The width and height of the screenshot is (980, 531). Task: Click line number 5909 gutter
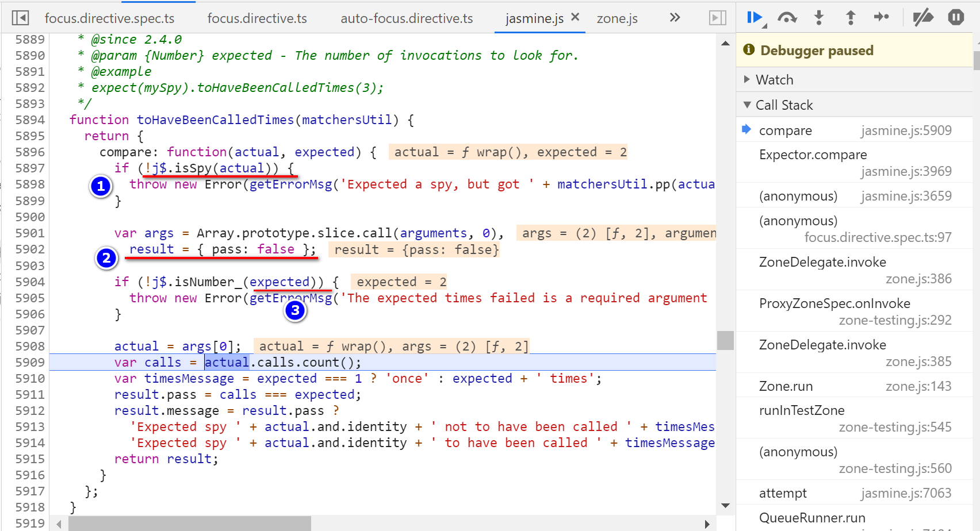click(x=30, y=362)
